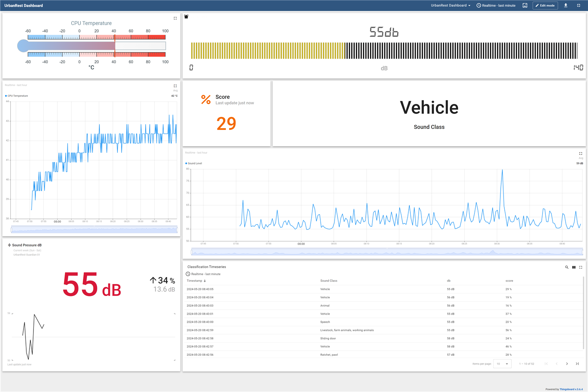Expand the CPU Temperature gauge widget to fullscreen
This screenshot has width=588, height=392.
(x=175, y=18)
